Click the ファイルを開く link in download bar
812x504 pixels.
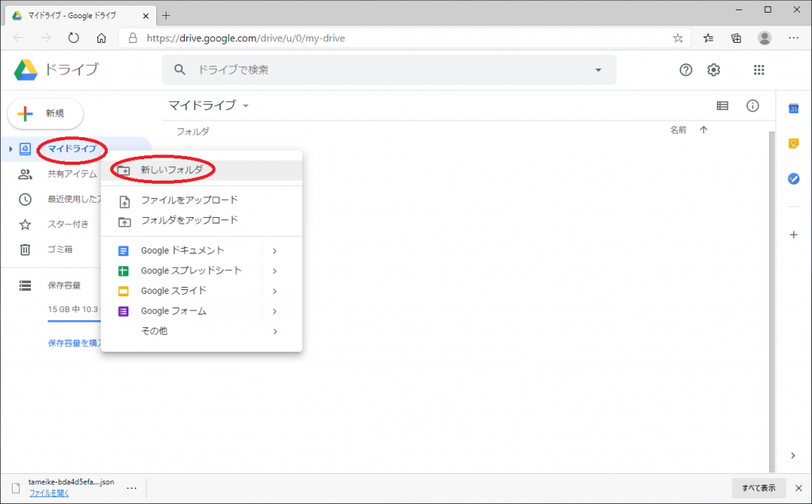(x=49, y=493)
